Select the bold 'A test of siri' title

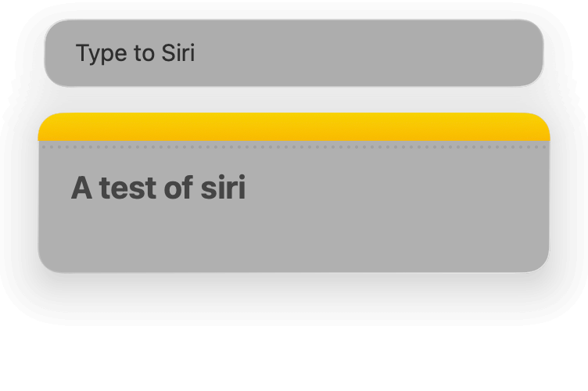[x=158, y=188]
